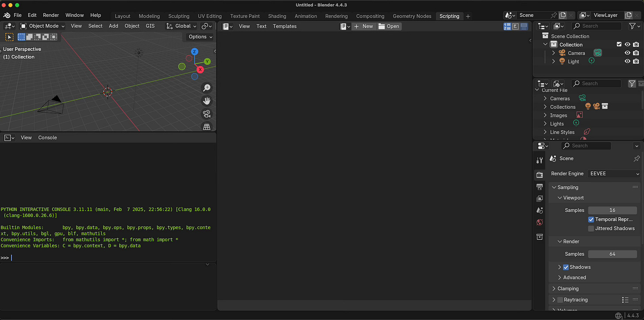Uncheck the Collection exclude checkbox
The image size is (644, 320).
point(619,44)
